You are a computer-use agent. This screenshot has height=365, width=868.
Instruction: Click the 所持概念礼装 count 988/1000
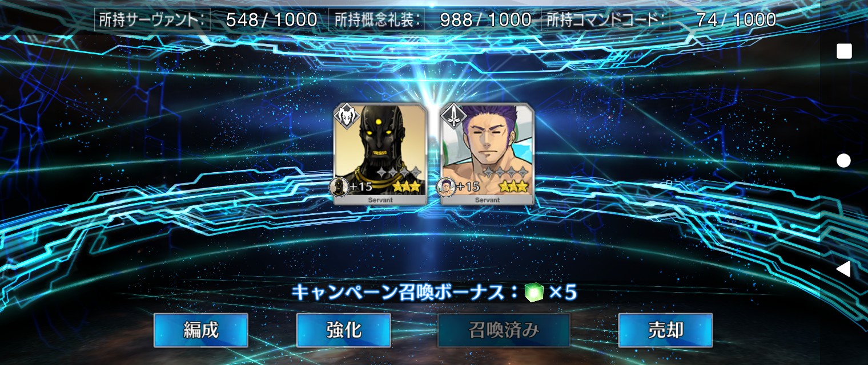pyautogui.click(x=485, y=20)
